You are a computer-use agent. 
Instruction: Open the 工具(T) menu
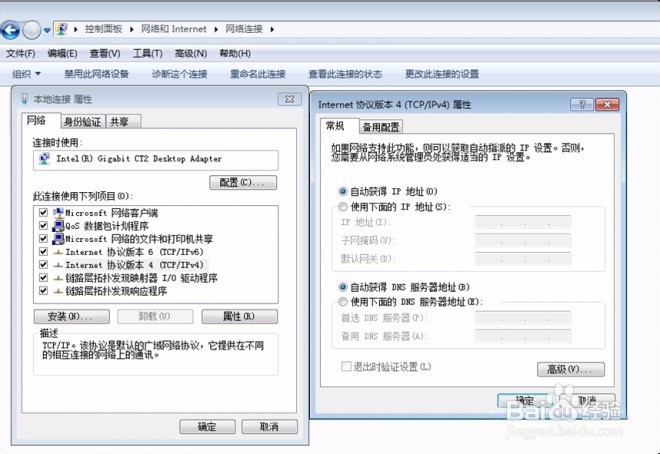click(x=147, y=53)
